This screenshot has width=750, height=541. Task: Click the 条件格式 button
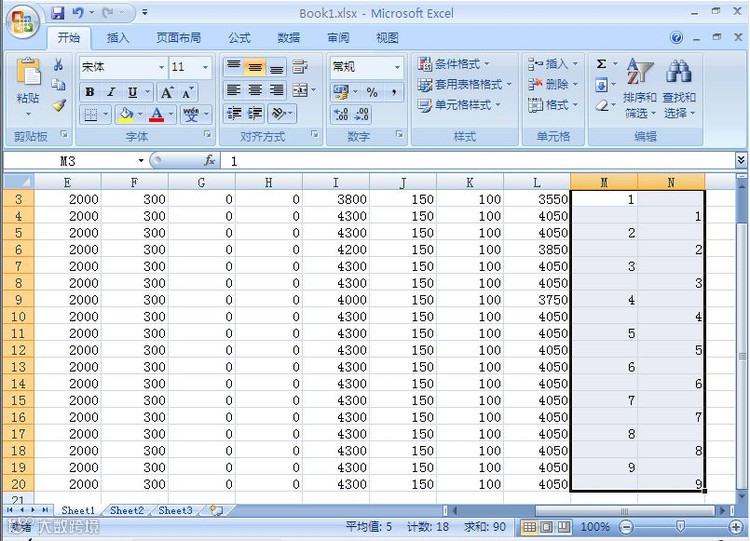point(453,64)
